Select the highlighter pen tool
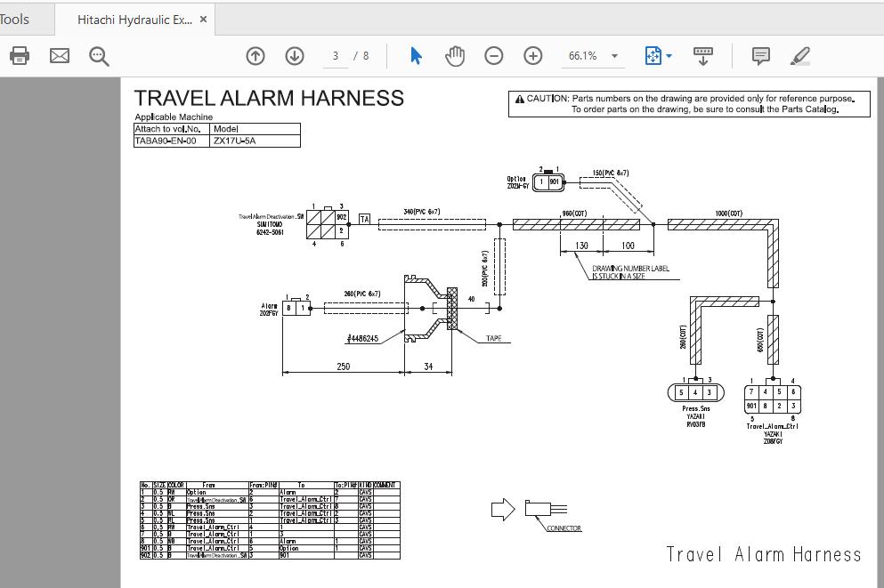 (x=799, y=56)
